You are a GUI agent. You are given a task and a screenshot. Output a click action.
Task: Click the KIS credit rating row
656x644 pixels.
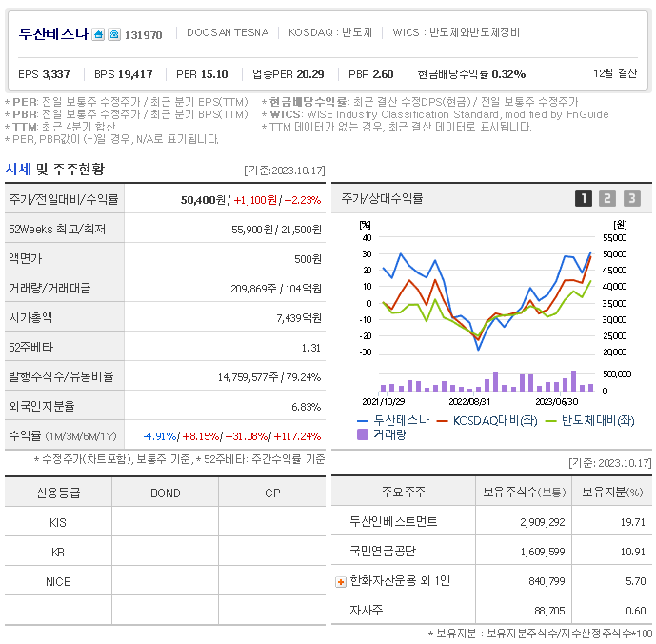pyautogui.click(x=166, y=522)
